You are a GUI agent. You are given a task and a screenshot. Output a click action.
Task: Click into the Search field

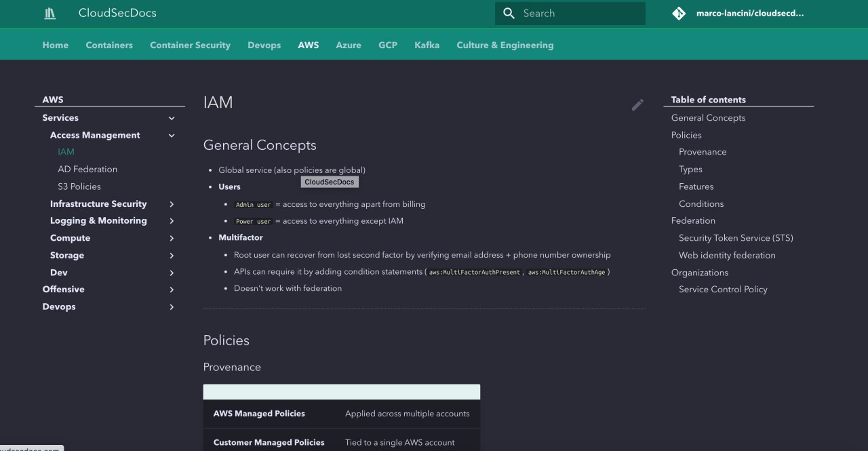click(x=570, y=13)
